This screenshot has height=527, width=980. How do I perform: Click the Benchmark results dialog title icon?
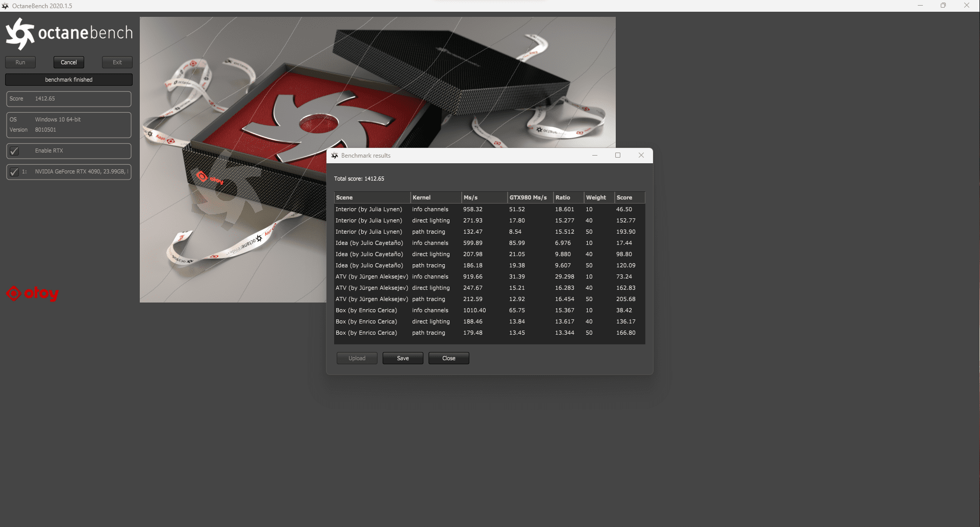coord(335,156)
